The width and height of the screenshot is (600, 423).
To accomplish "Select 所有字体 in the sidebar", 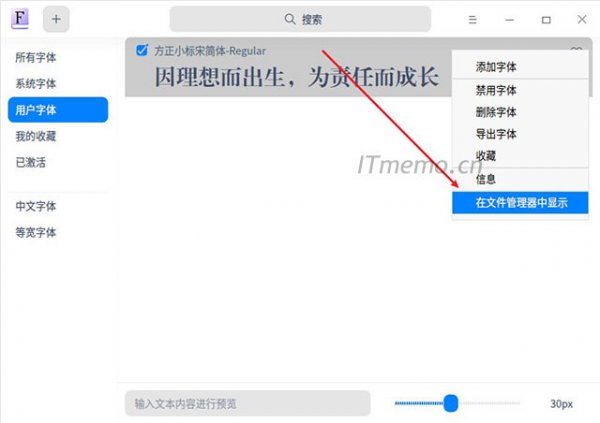I will coord(58,57).
